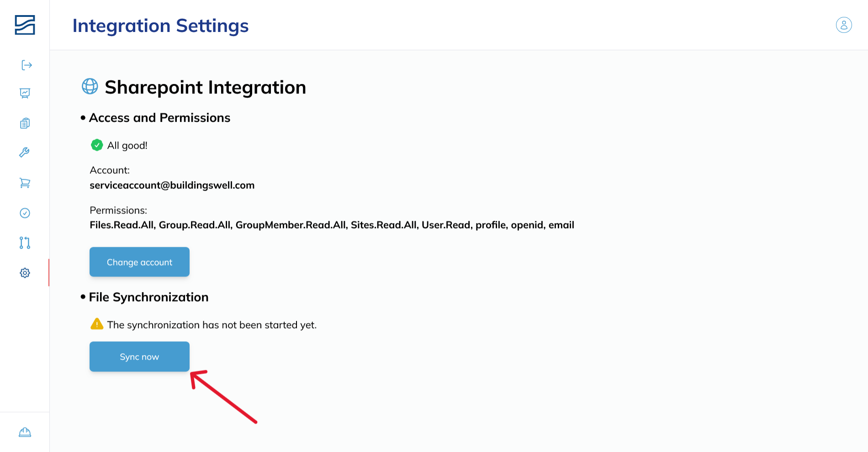This screenshot has height=452, width=868.
Task: Open the exit arrow icon in sidebar
Action: tap(26, 65)
